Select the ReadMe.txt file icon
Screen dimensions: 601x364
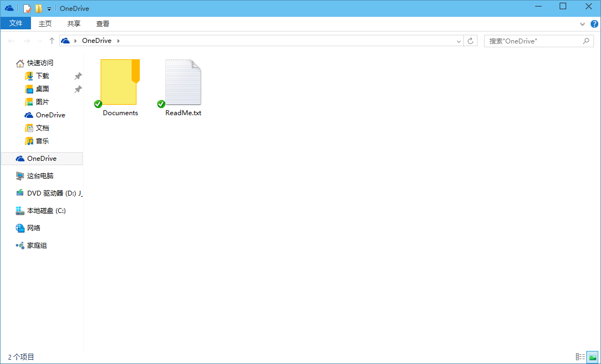pos(183,82)
